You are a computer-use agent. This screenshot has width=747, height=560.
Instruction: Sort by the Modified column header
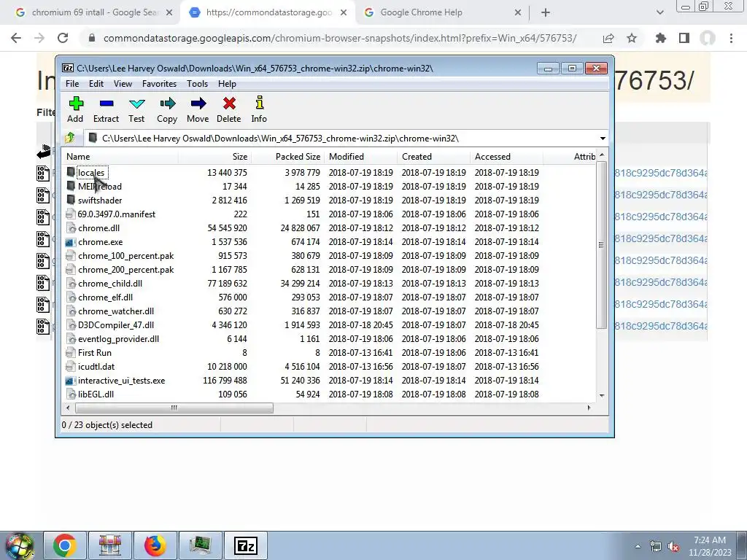click(x=361, y=157)
